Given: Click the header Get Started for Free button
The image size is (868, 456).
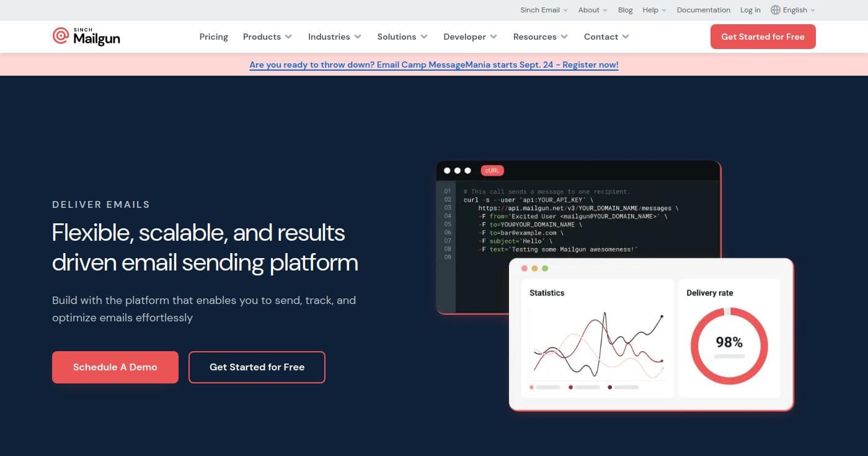Looking at the screenshot, I should tap(763, 37).
